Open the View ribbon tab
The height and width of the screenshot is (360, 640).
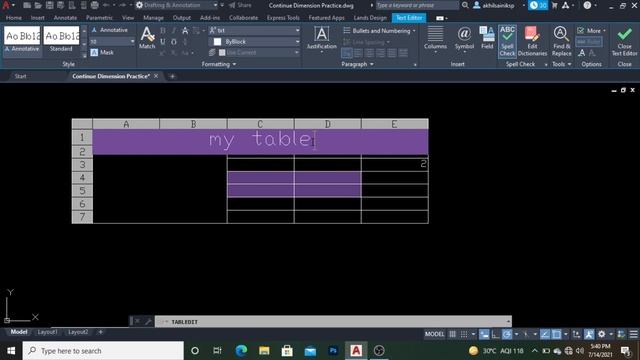[x=128, y=18]
